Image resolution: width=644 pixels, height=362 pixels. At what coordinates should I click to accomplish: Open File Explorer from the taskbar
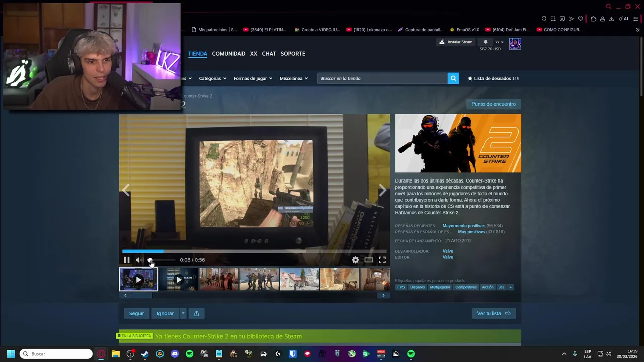(115, 354)
